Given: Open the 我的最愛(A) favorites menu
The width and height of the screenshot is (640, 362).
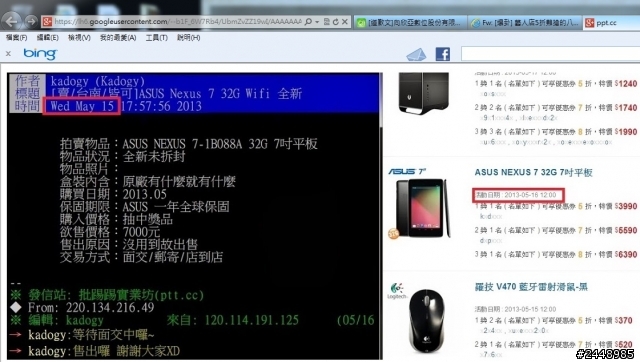Looking at the screenshot, I should coord(118,38).
